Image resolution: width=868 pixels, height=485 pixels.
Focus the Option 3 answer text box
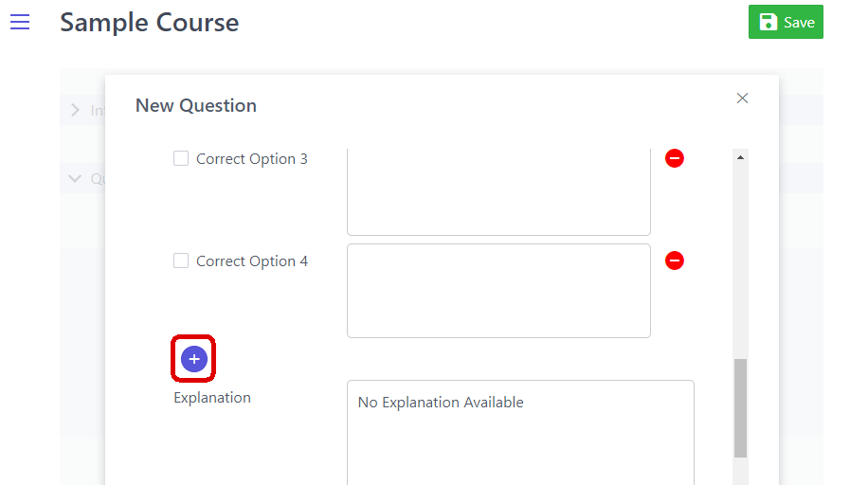498,194
